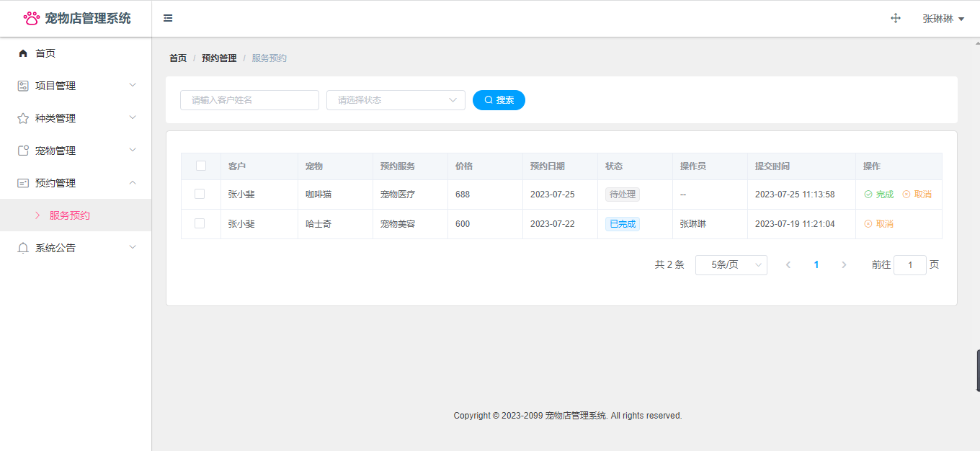Open the 5条/页 page size dropdown
The width and height of the screenshot is (980, 451).
point(731,265)
